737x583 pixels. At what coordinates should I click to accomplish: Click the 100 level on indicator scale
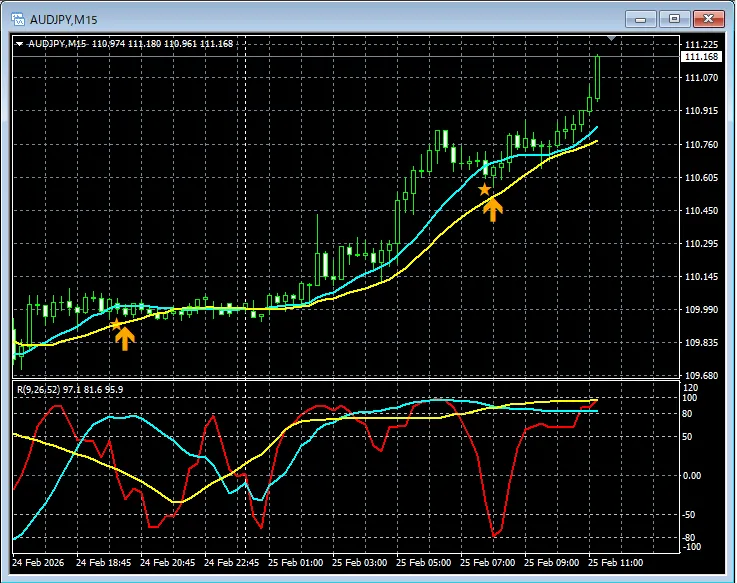[x=689, y=398]
